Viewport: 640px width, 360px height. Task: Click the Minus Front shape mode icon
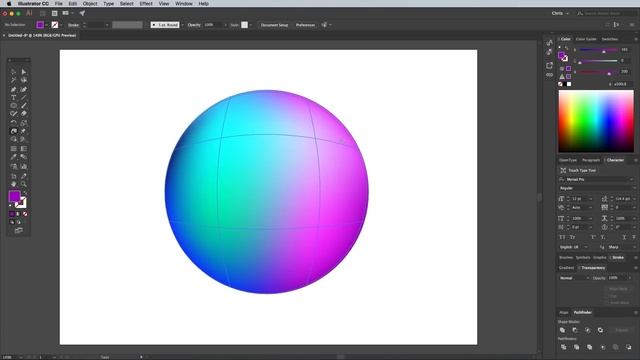pos(575,330)
